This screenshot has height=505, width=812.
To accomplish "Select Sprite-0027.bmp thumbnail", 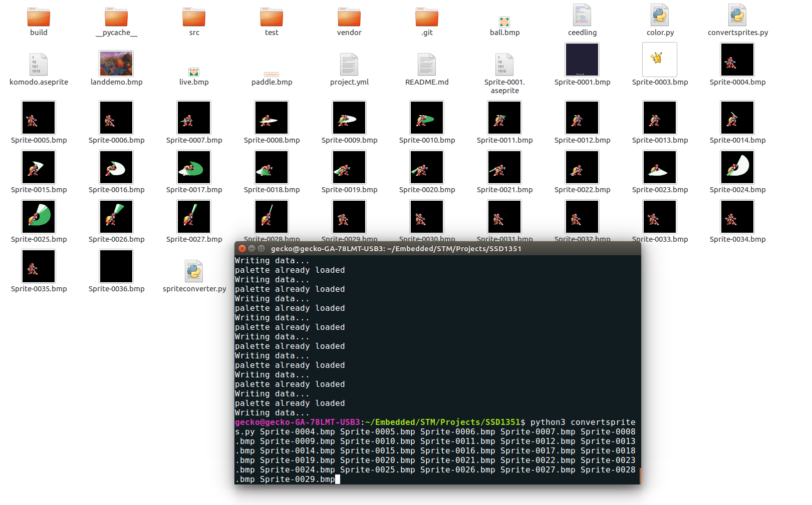I will (194, 217).
